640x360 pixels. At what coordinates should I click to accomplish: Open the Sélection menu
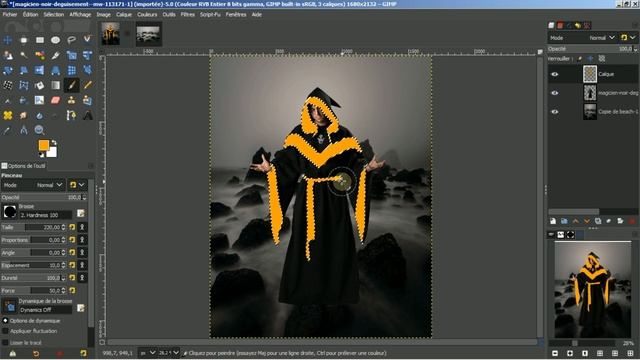[53, 14]
